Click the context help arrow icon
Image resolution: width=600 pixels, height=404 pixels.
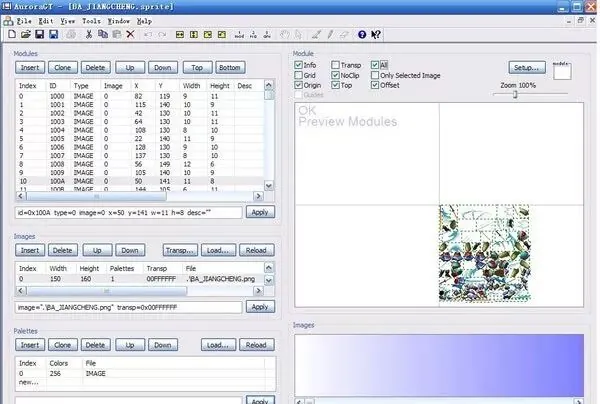click(376, 34)
